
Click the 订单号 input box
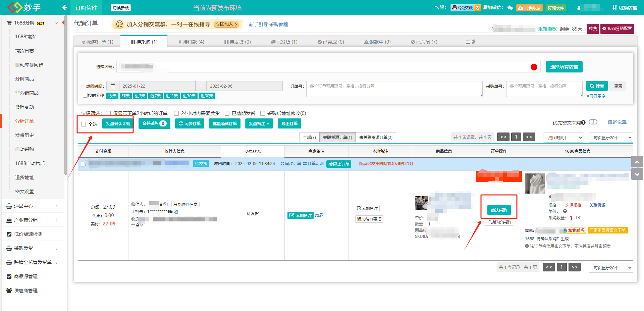pyautogui.click(x=394, y=89)
